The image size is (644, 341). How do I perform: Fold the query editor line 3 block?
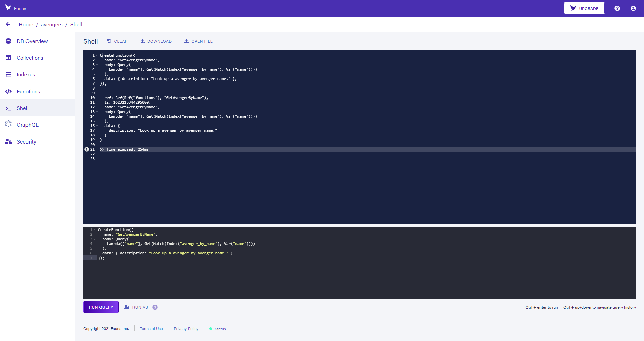(x=95, y=239)
